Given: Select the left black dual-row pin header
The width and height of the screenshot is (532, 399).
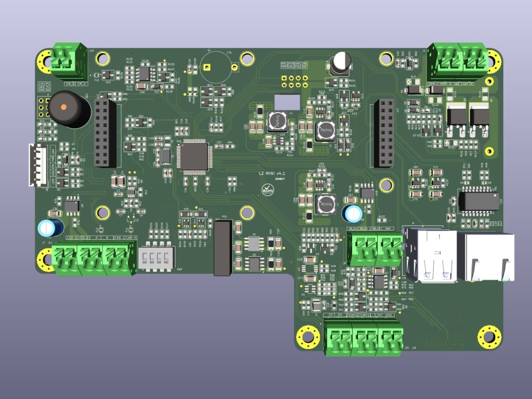Looking at the screenshot, I should (105, 133).
